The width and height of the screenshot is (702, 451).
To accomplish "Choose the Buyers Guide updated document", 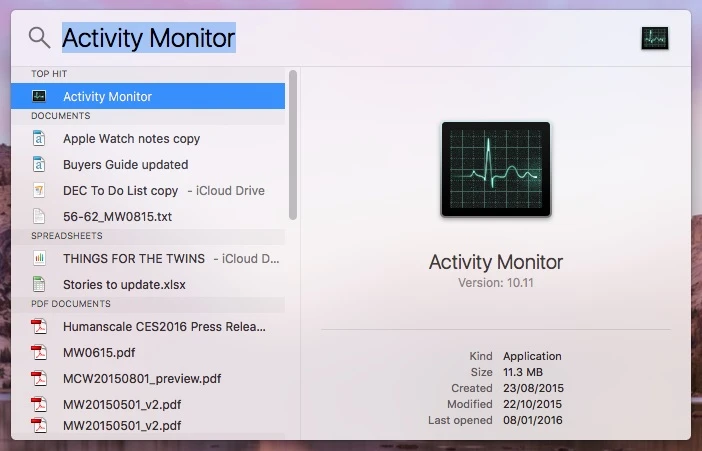I will click(x=125, y=165).
